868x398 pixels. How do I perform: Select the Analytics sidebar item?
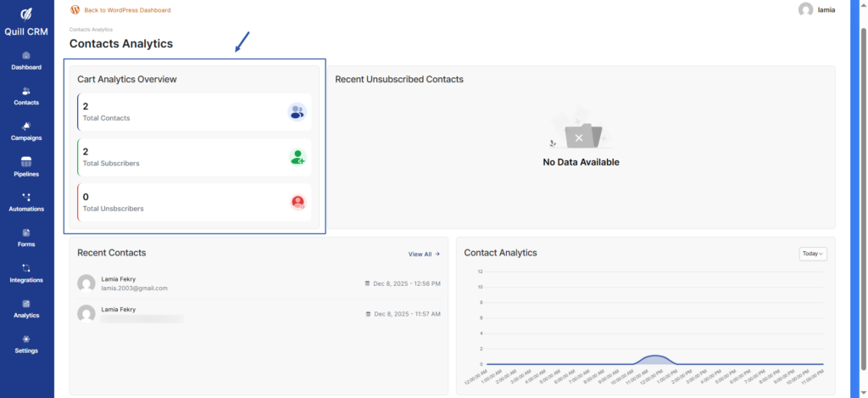(x=26, y=308)
